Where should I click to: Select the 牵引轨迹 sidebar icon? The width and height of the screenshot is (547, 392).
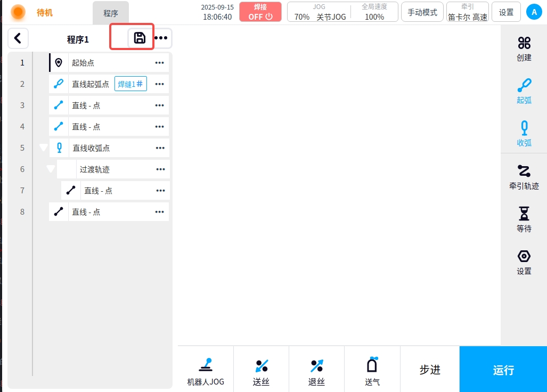tap(524, 177)
